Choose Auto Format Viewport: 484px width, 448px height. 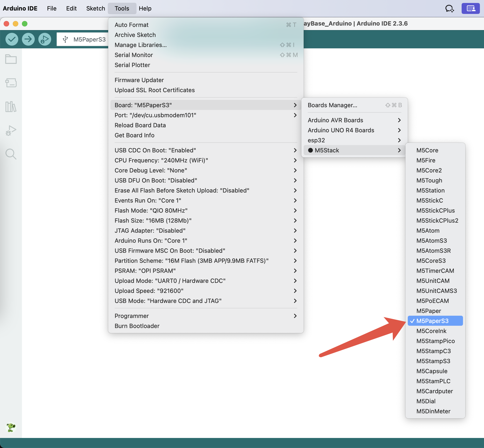(x=206, y=25)
